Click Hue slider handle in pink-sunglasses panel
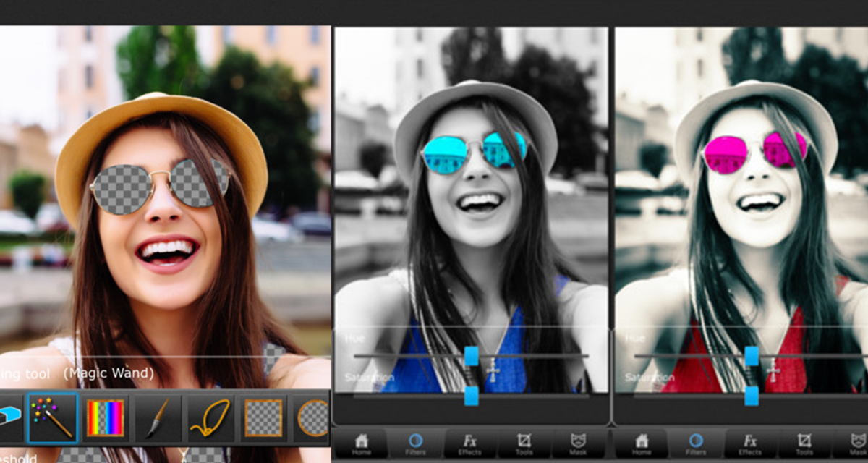 pos(752,356)
